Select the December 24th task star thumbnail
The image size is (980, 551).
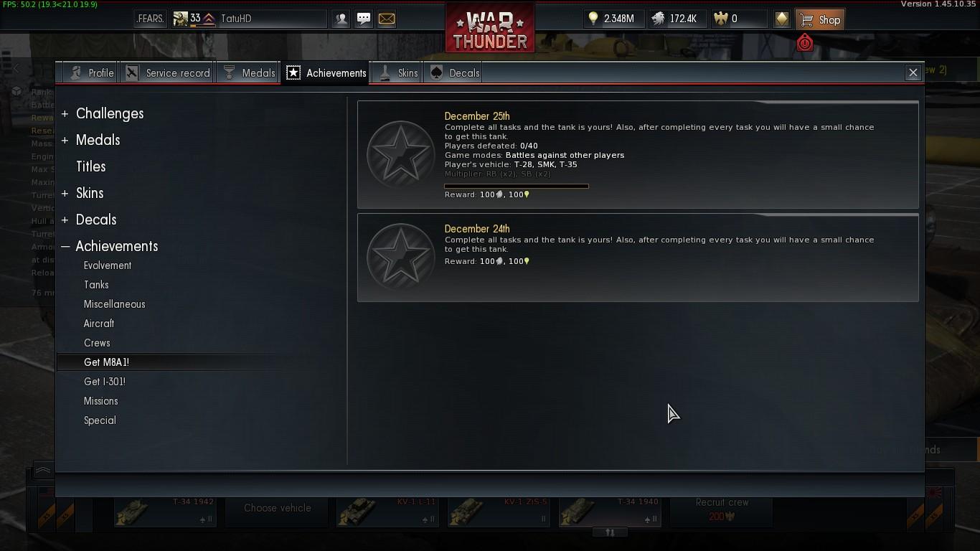tap(400, 257)
